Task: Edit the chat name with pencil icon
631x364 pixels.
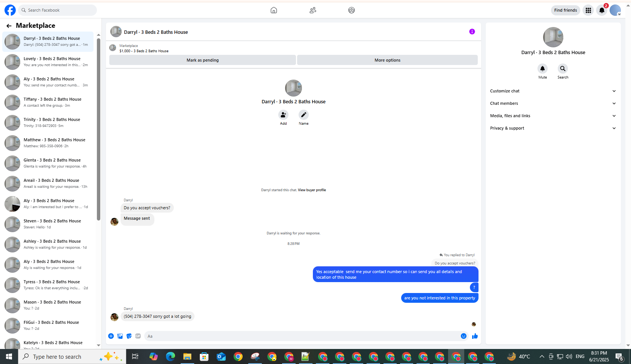Action: 303,115
